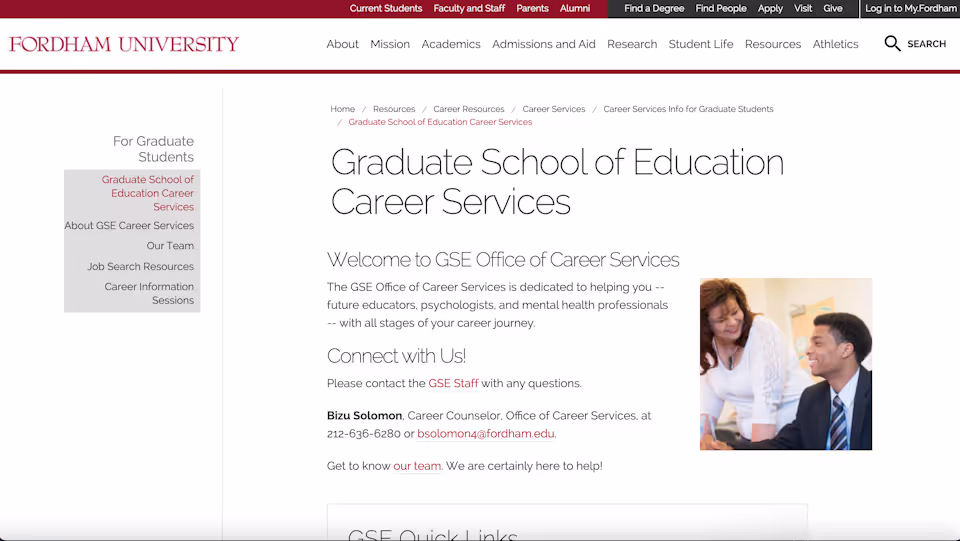Open Career Services Info for Graduate Students breadcrumb
Screen dimensions: 960x541
(x=688, y=109)
